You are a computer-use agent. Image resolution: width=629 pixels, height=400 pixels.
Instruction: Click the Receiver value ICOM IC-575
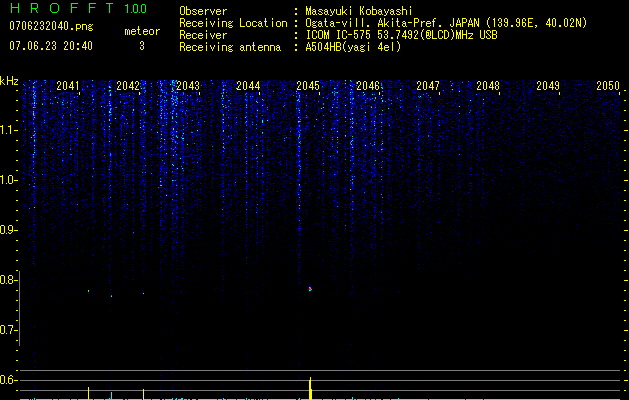339,35
